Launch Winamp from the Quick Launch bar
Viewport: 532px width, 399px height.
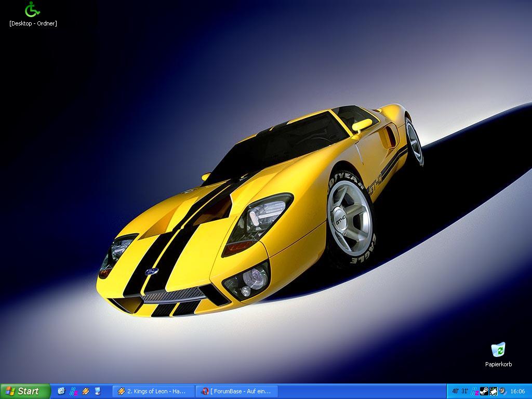click(86, 391)
